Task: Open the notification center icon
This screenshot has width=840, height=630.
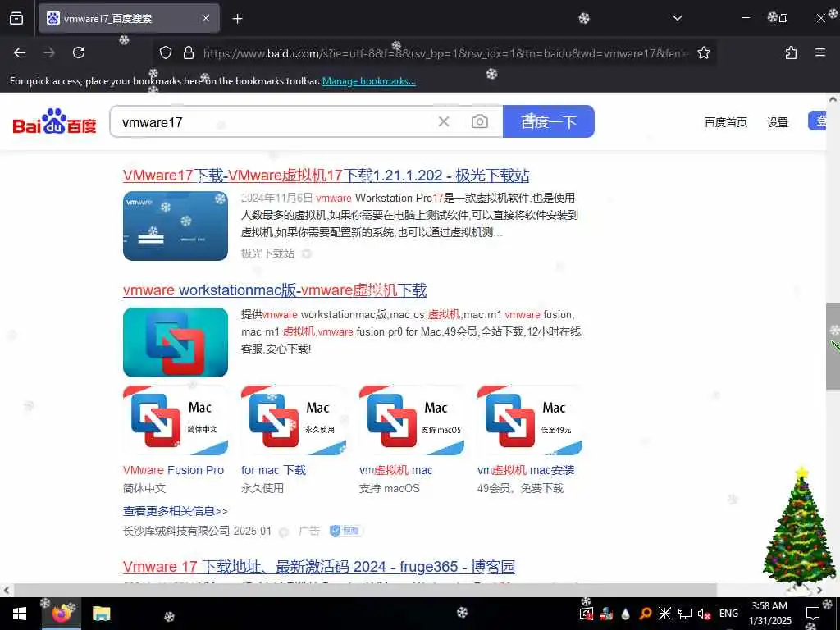Action: [x=813, y=614]
